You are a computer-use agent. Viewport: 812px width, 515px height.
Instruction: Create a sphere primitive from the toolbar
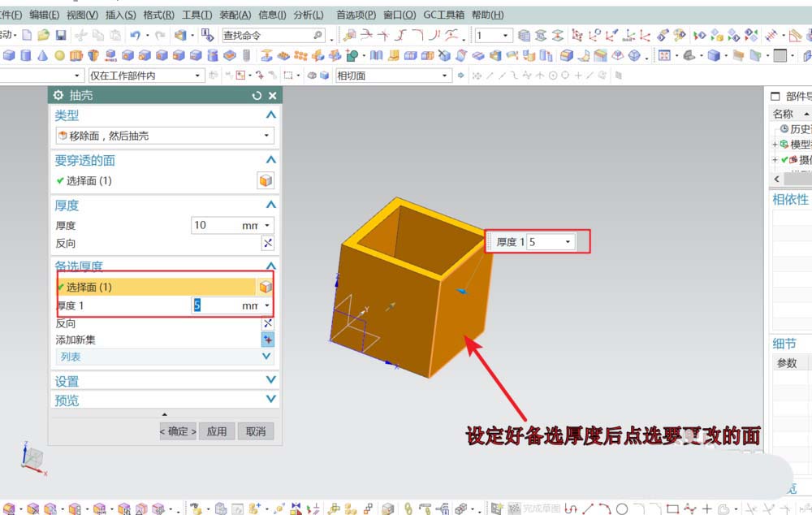pyautogui.click(x=59, y=55)
